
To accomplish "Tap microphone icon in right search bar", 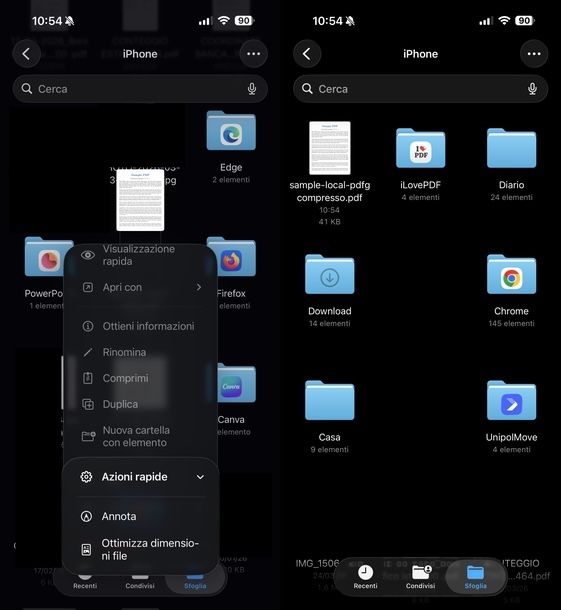I will (533, 89).
